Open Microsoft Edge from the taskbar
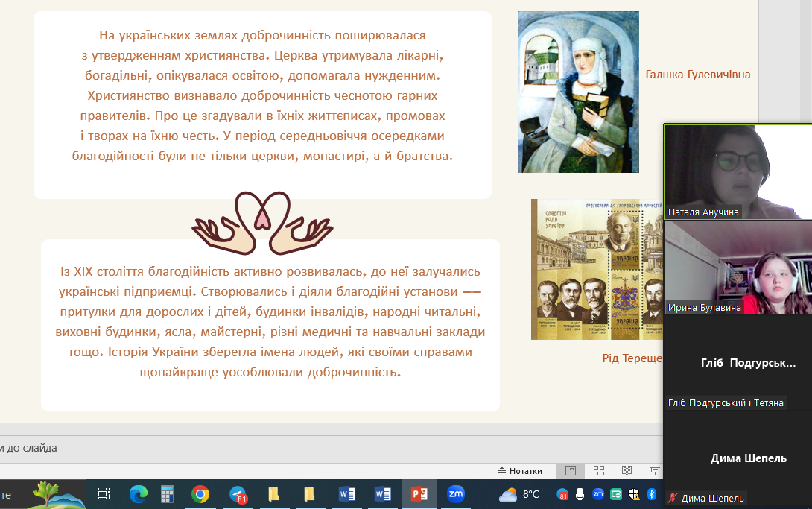The width and height of the screenshot is (812, 509). tap(139, 495)
